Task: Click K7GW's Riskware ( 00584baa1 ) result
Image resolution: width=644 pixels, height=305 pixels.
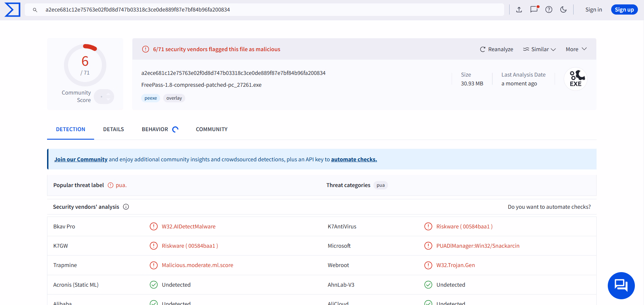Action: click(190, 246)
